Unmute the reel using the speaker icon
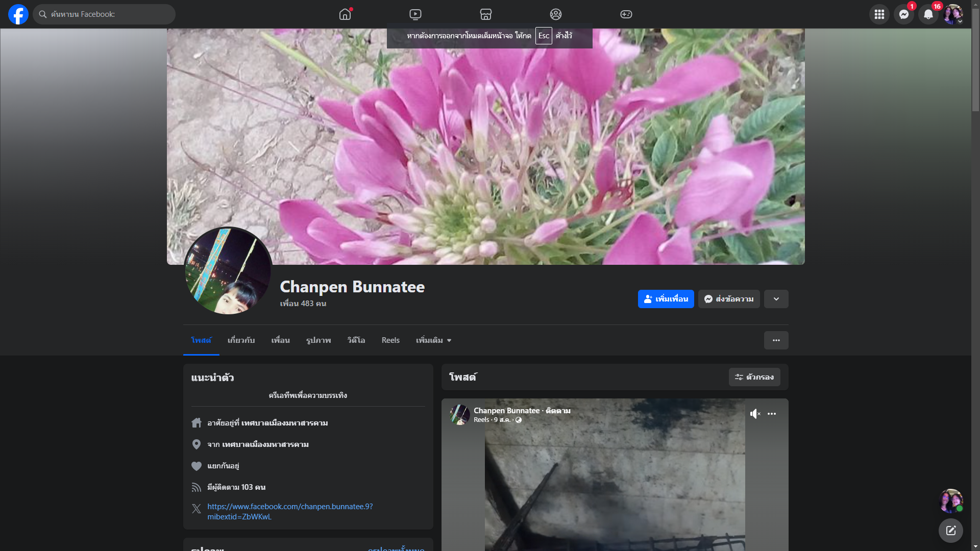The height and width of the screenshot is (551, 980). (755, 414)
